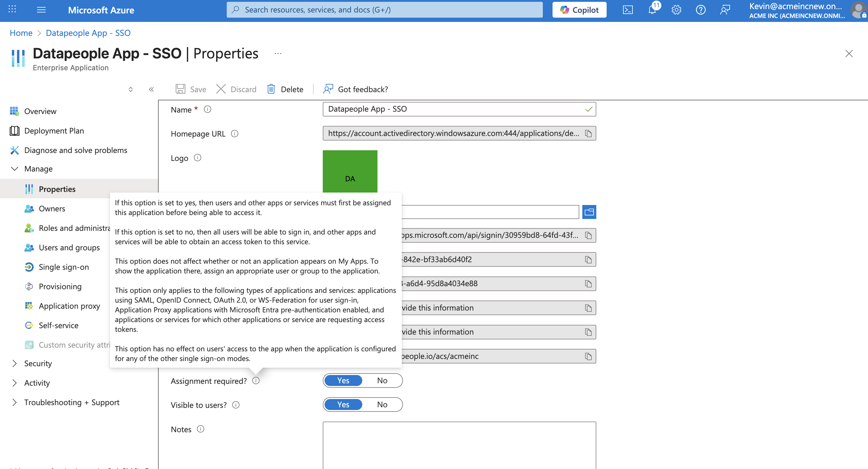Click the Copilot button
This screenshot has height=469, width=868.
pos(579,10)
